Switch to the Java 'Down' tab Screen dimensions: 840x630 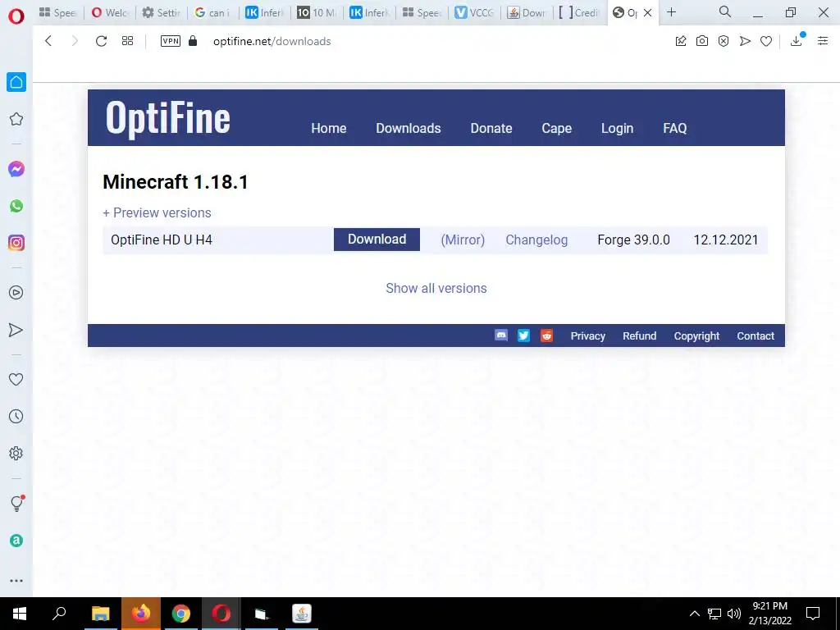[x=526, y=12]
